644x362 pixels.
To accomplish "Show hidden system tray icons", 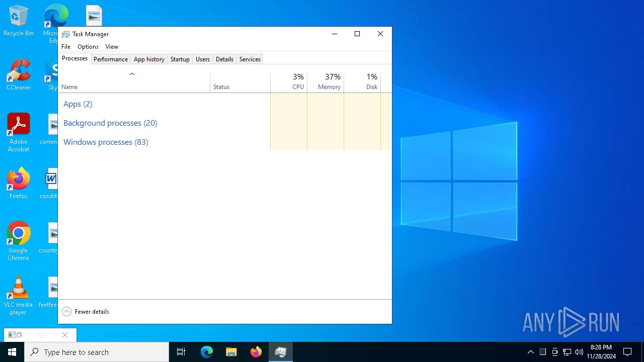I will pos(530,352).
